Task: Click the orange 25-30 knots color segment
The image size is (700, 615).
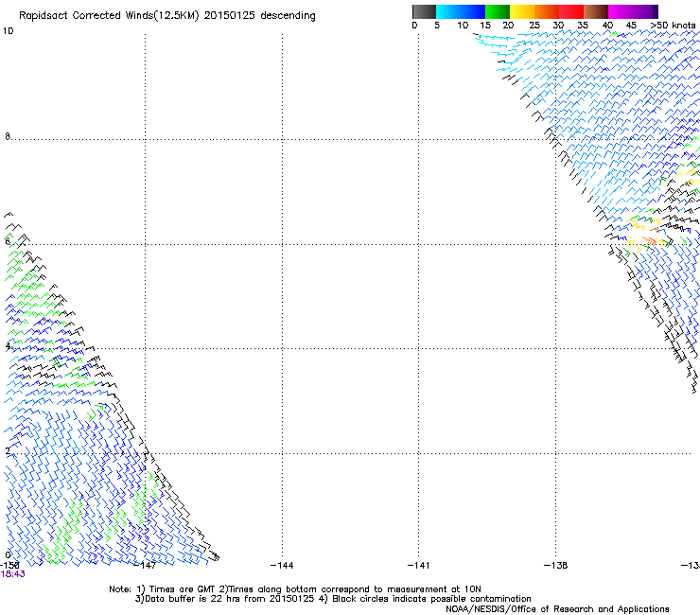Action: [x=547, y=11]
